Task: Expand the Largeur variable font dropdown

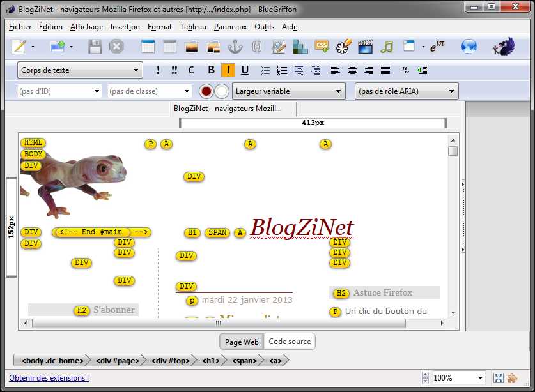Action: pyautogui.click(x=288, y=91)
